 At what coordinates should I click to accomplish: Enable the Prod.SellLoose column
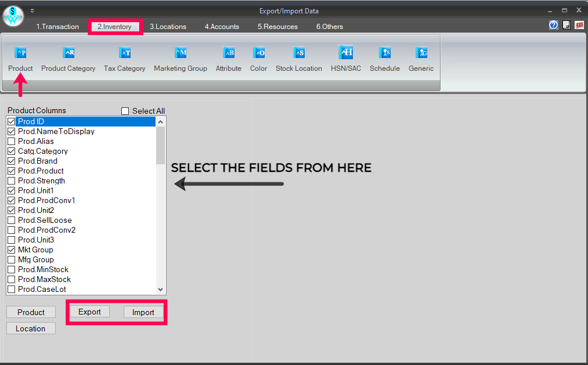tap(11, 221)
